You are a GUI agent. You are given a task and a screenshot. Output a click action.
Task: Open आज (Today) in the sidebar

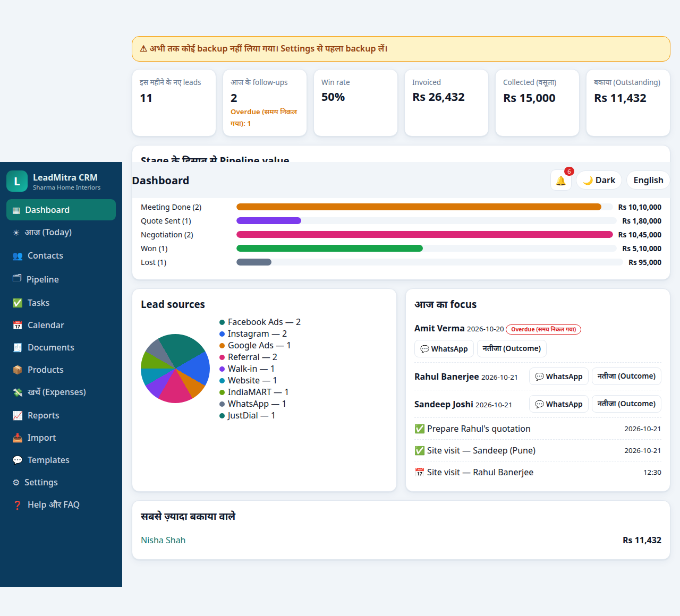click(x=61, y=232)
